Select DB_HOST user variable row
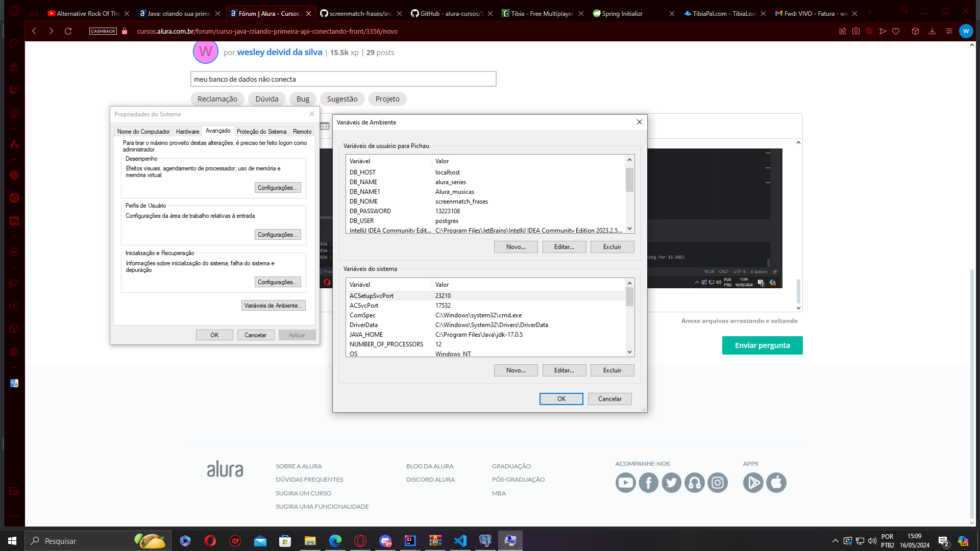Screen dimensions: 980x551 pyautogui.click(x=485, y=172)
